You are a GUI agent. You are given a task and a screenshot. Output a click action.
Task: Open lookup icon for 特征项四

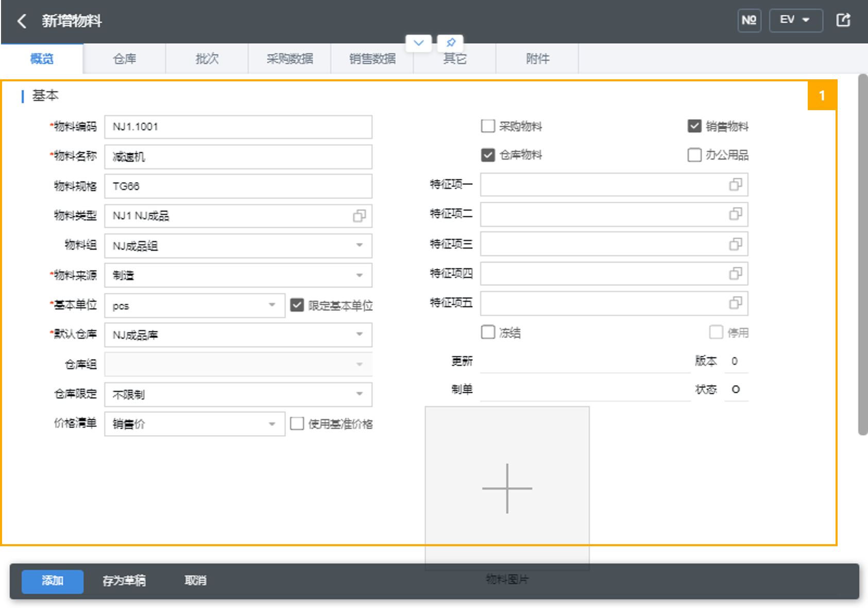click(x=736, y=273)
